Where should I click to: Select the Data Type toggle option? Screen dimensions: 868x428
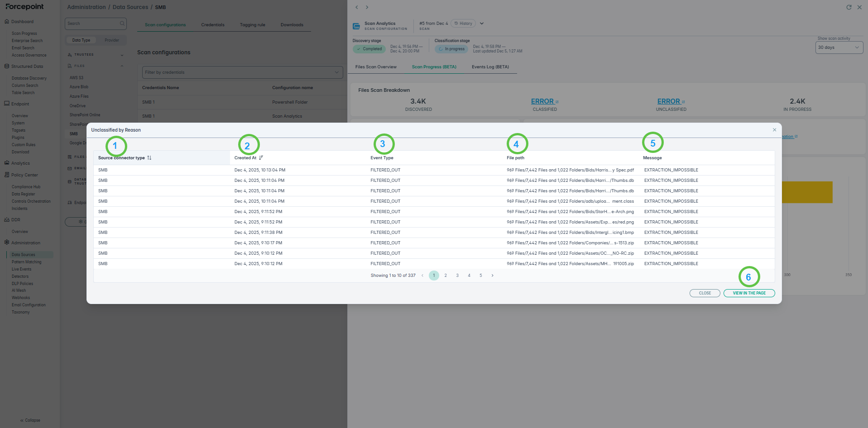click(81, 40)
